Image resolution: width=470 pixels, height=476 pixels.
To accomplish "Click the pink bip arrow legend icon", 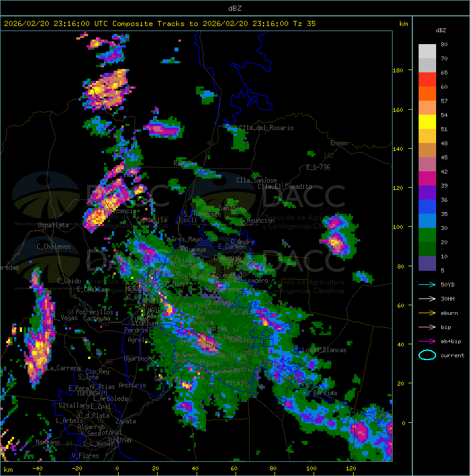I will tap(427, 327).
